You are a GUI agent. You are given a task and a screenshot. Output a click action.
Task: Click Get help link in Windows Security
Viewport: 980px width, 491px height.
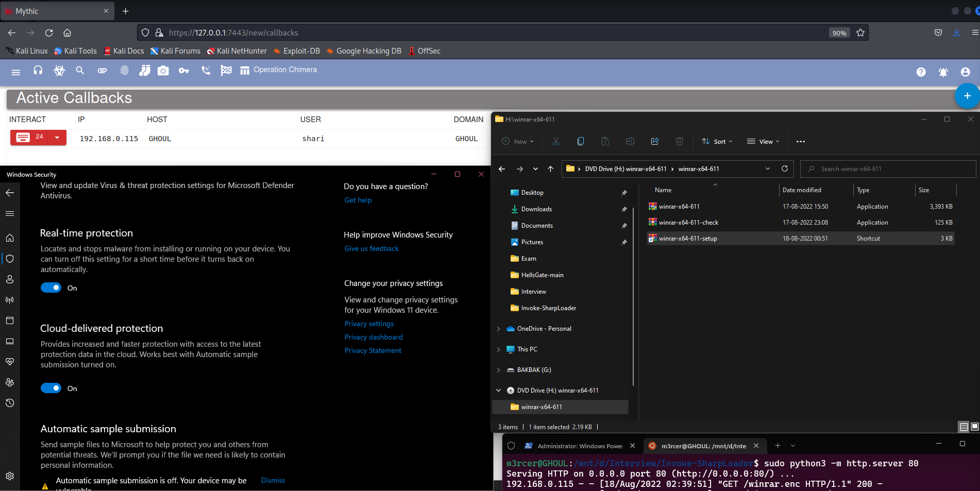358,200
